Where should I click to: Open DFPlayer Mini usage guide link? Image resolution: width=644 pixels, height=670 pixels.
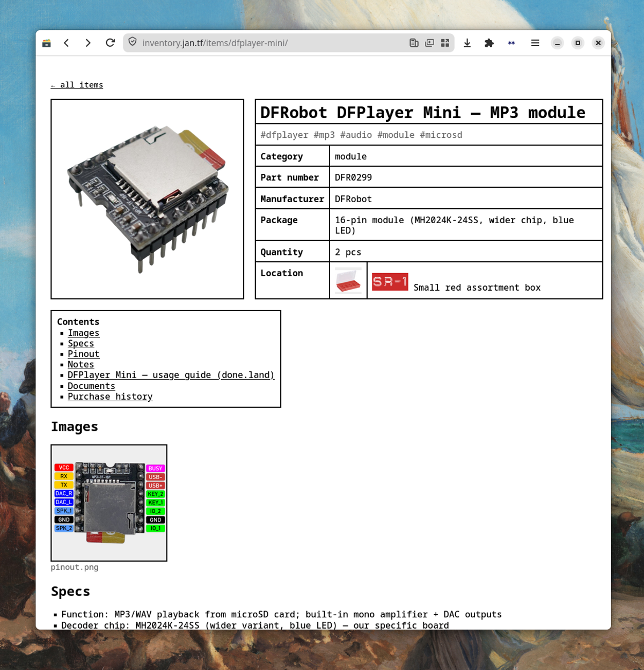point(171,375)
